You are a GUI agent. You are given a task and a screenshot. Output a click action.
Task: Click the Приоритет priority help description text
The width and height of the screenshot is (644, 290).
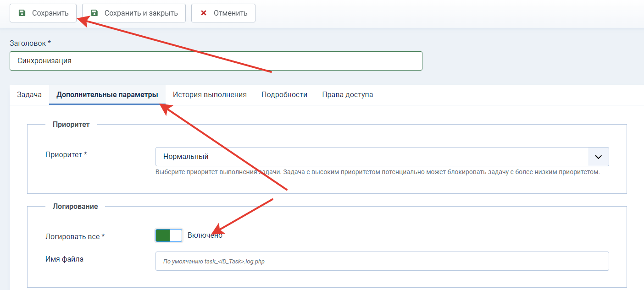pos(378,172)
